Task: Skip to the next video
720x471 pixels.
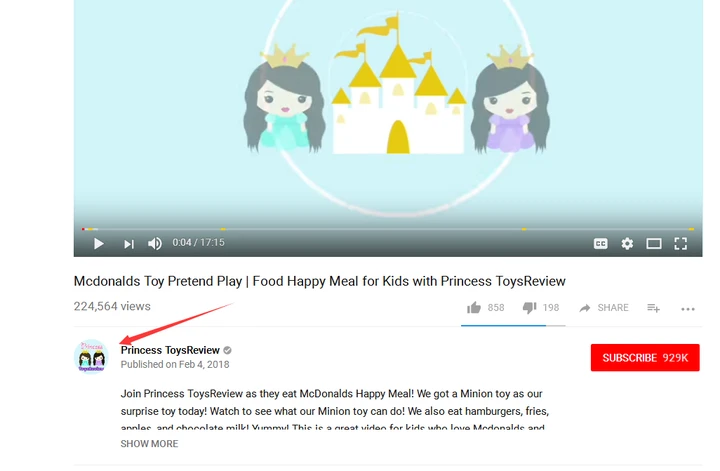Action: 129,244
